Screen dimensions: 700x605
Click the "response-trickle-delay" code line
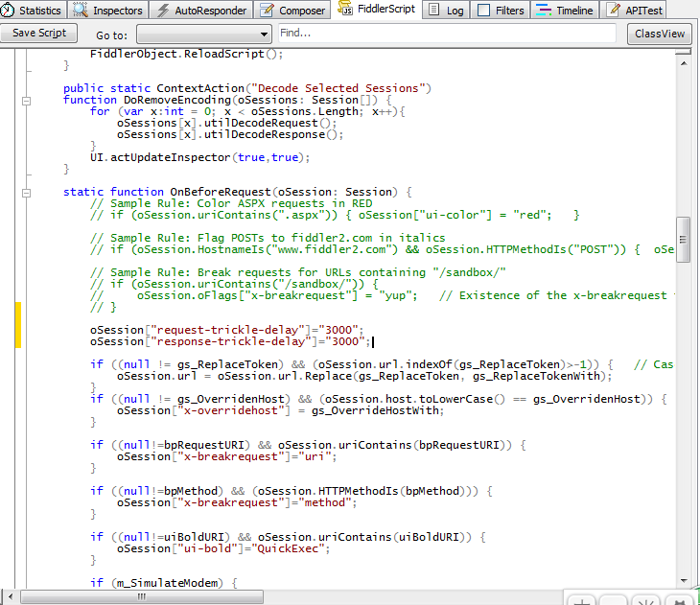pyautogui.click(x=230, y=341)
